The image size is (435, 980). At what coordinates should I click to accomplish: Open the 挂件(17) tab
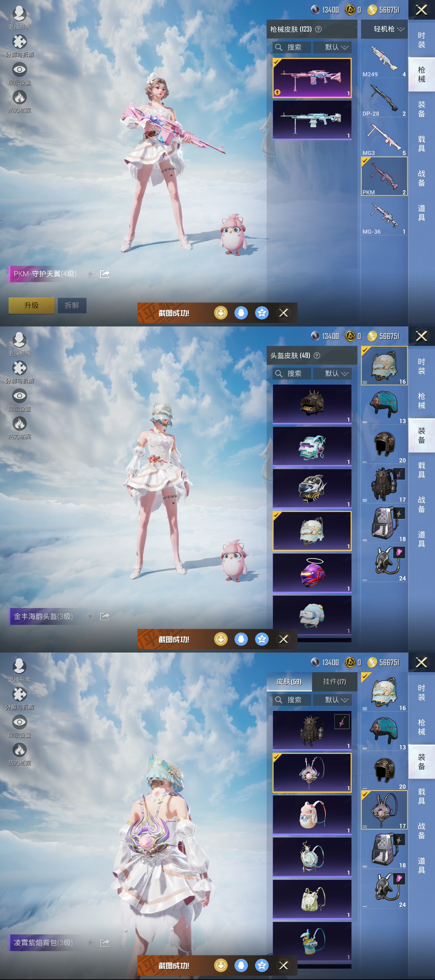[335, 682]
